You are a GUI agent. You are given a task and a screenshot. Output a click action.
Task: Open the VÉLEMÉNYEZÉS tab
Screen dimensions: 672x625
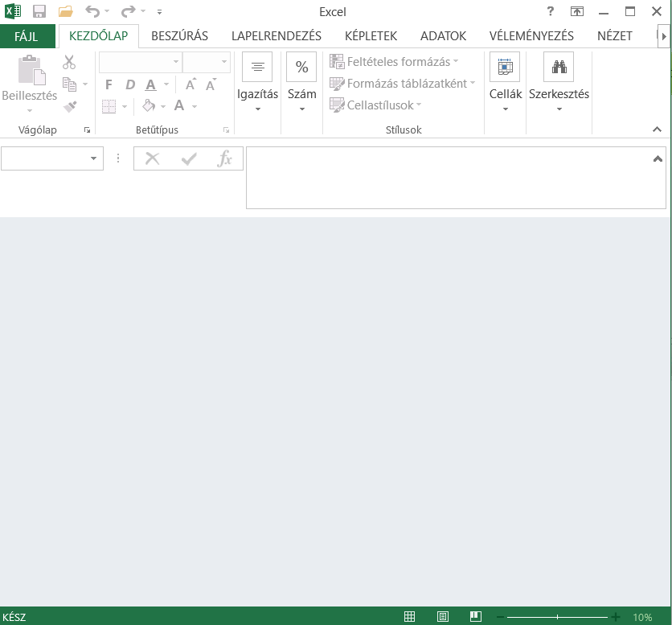[x=531, y=36]
